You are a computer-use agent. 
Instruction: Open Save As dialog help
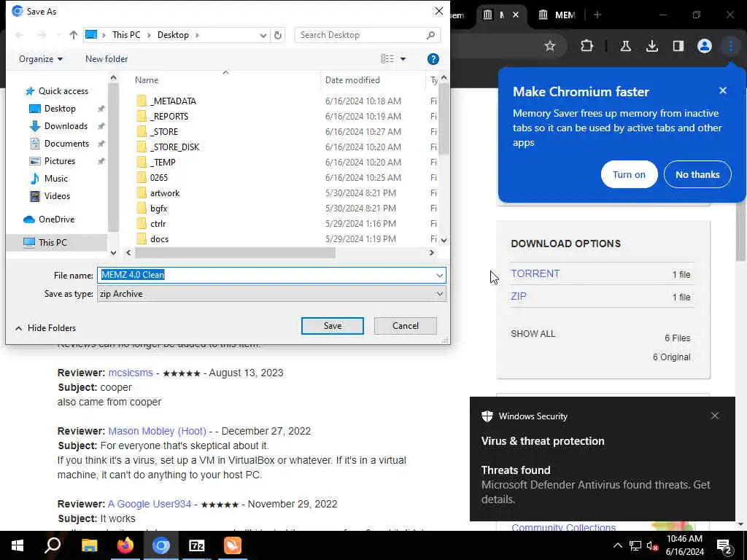[x=433, y=59]
